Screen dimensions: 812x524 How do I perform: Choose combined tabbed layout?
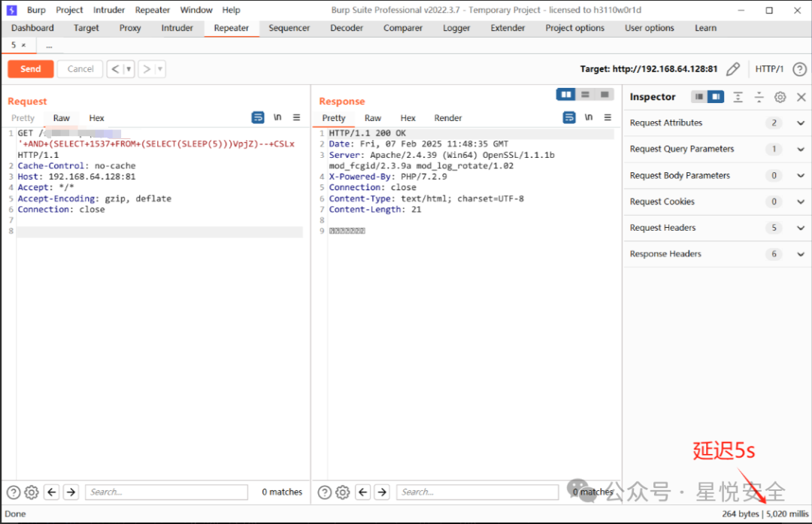pos(604,94)
